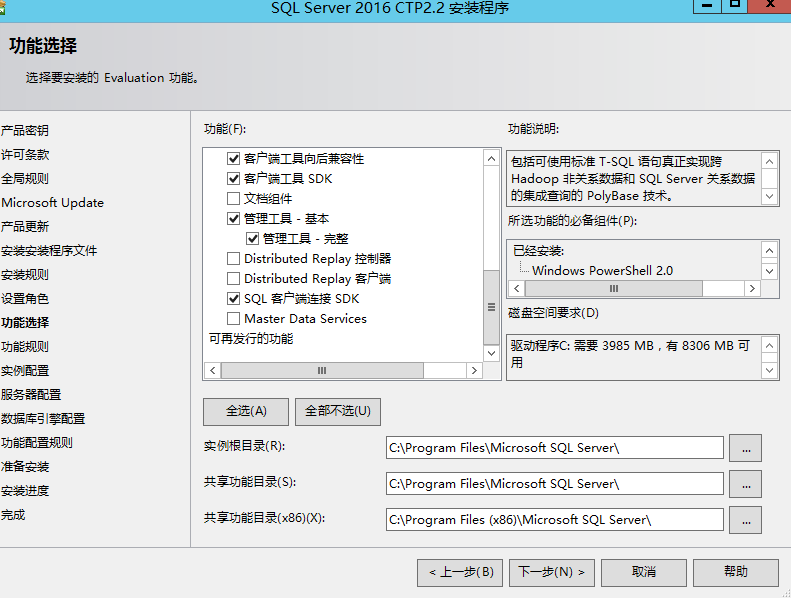Browse for the instance root directory
The image size is (791, 598).
tap(745, 447)
